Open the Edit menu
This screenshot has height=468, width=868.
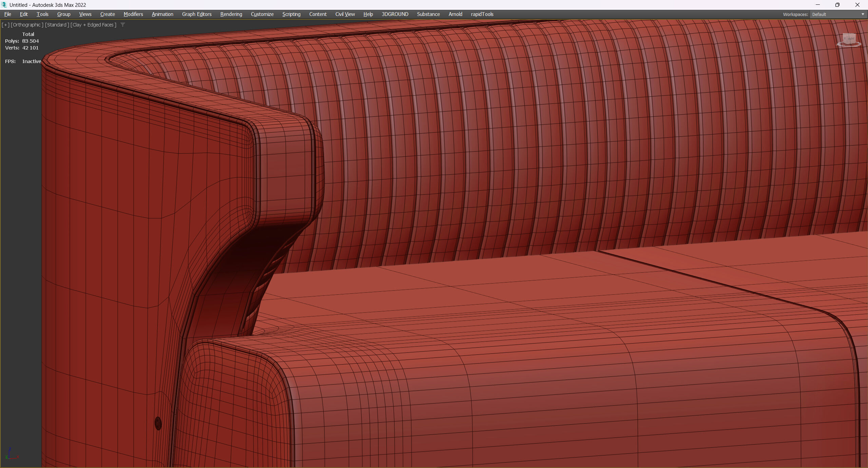[x=24, y=14]
